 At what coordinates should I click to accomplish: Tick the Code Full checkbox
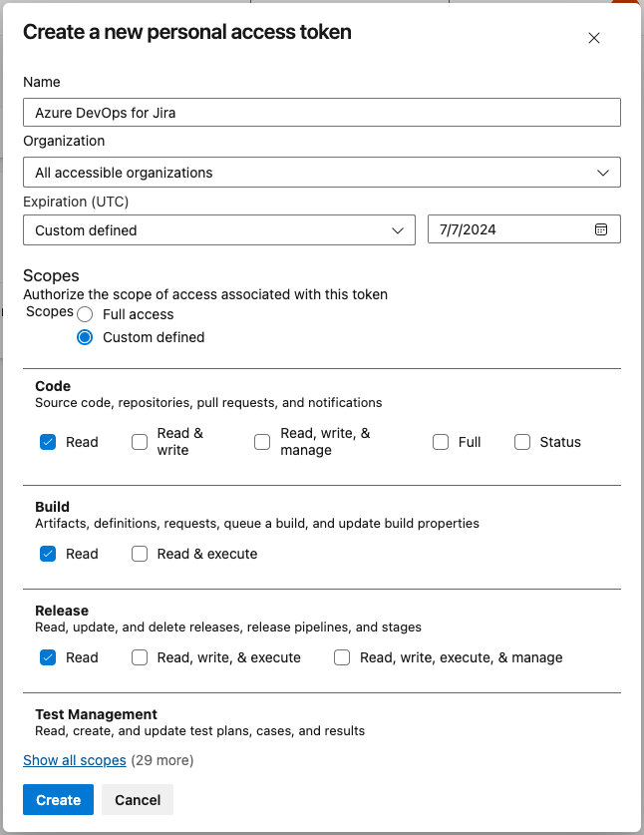(441, 442)
